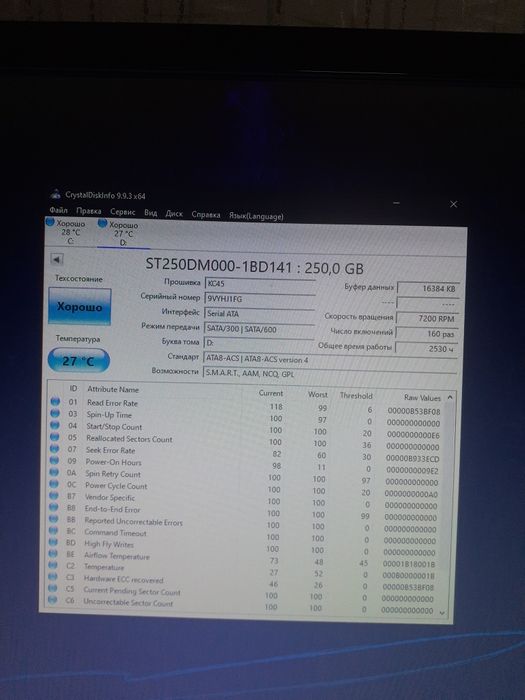Select the Seek Error Rate attribute name

pyautogui.click(x=110, y=450)
